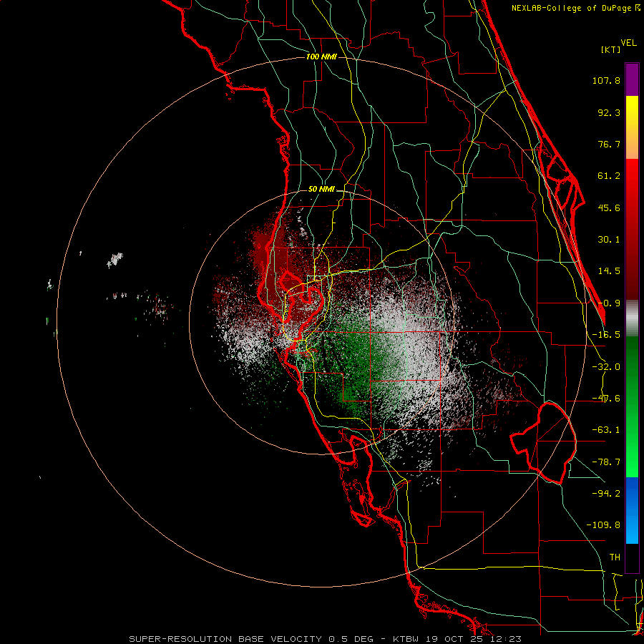Viewport: 644px width, 644px height.
Task: Click the VEL label above the color scale
Action: point(628,43)
